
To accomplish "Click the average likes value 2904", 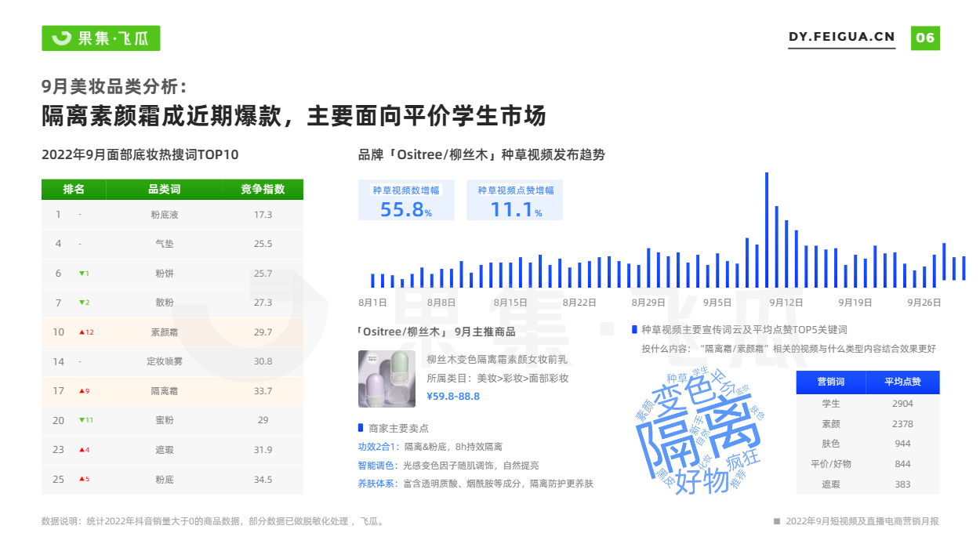I will [x=902, y=404].
